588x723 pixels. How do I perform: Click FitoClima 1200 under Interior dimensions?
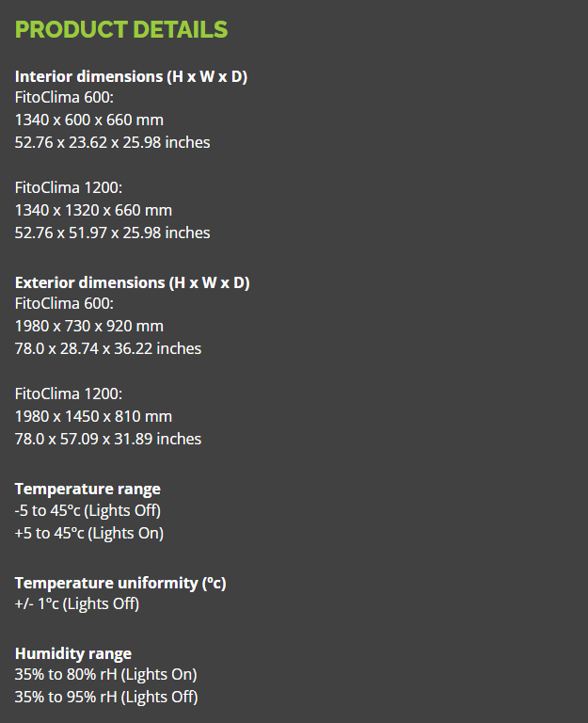[69, 187]
